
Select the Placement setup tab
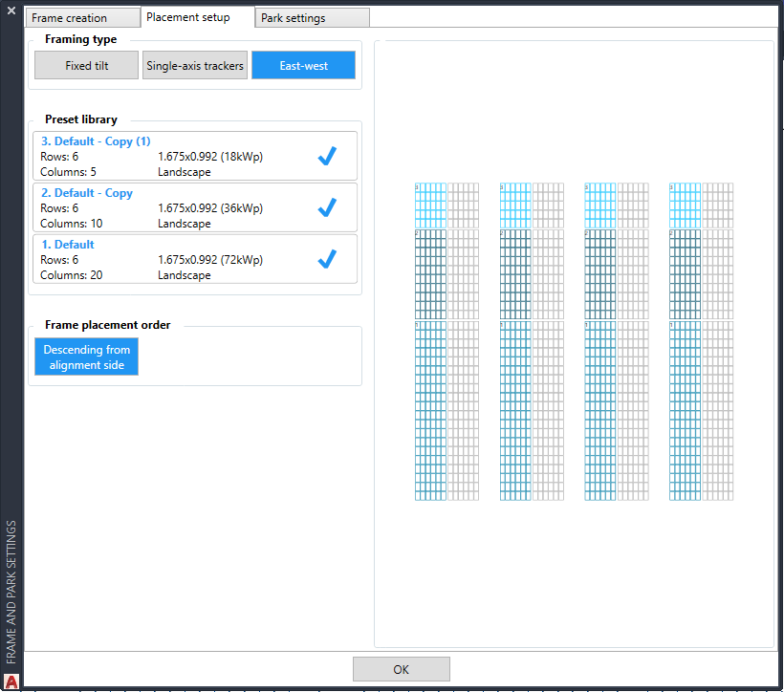tap(188, 17)
